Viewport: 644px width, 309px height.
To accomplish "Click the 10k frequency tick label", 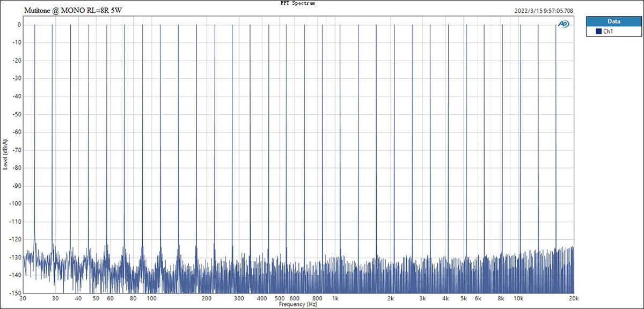I will click(x=518, y=298).
